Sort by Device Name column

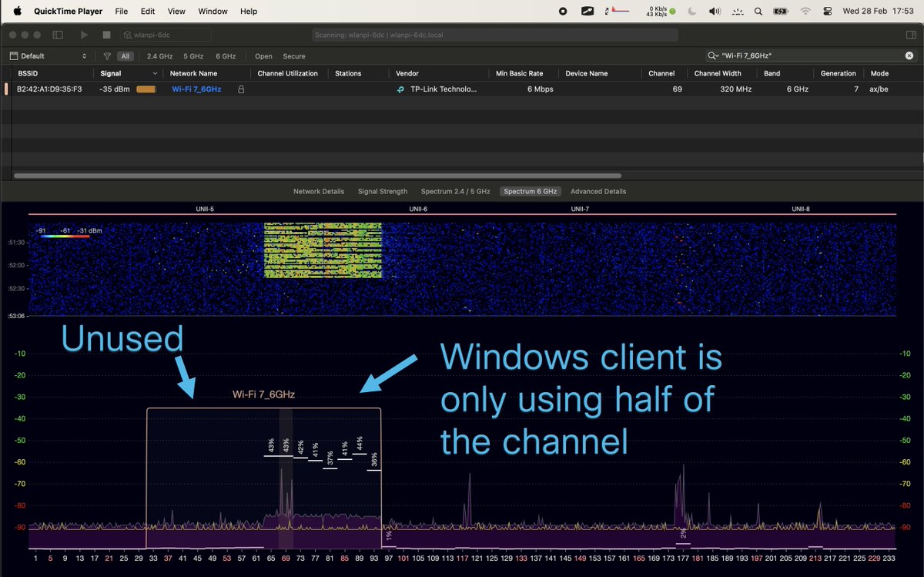click(587, 73)
